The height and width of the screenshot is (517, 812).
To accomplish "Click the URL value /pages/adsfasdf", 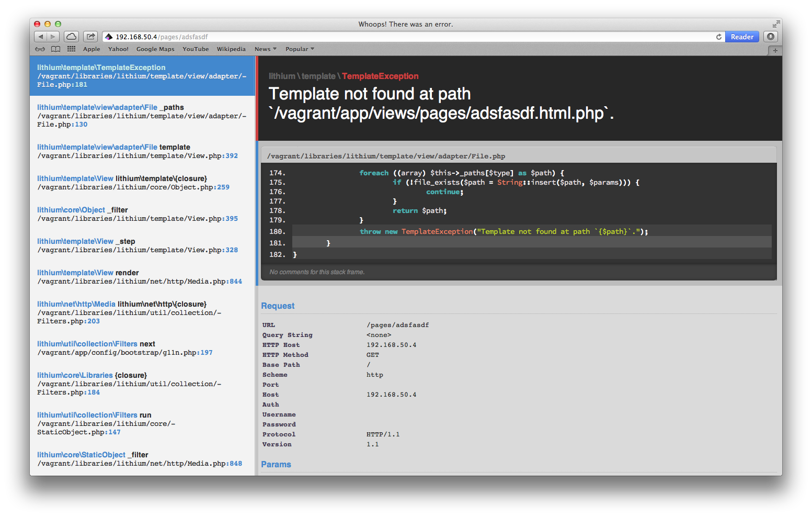I will [398, 325].
